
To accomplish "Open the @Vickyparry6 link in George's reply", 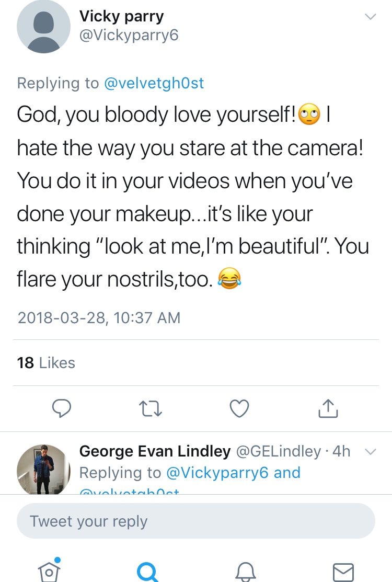I will [x=217, y=473].
